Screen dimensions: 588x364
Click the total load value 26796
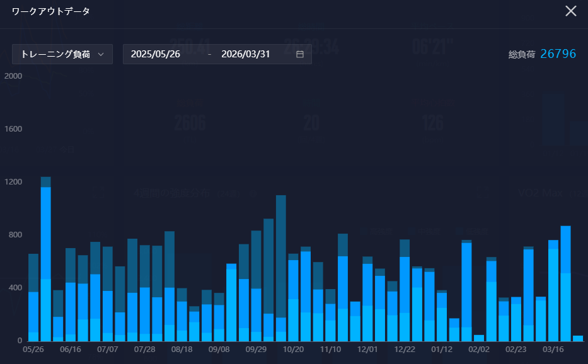[x=558, y=54]
